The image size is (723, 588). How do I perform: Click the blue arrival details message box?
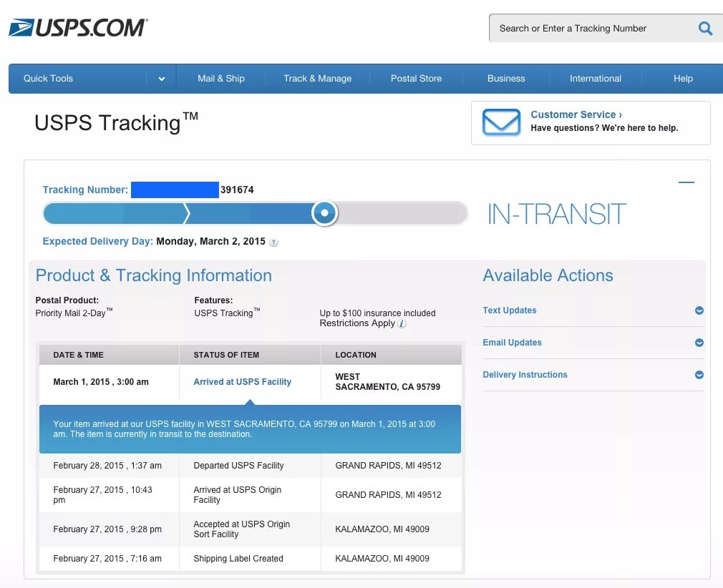250,429
